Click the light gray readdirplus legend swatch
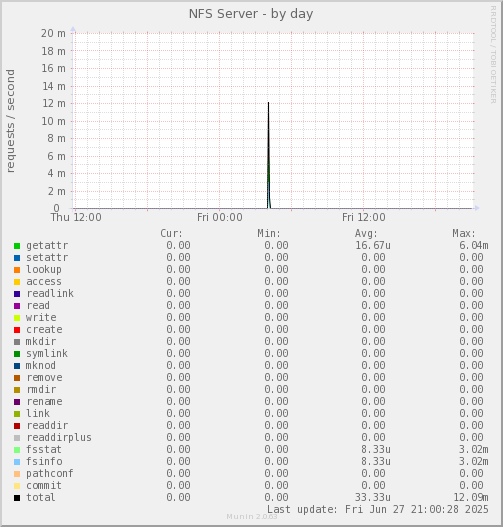503x527 pixels. pos(17,438)
